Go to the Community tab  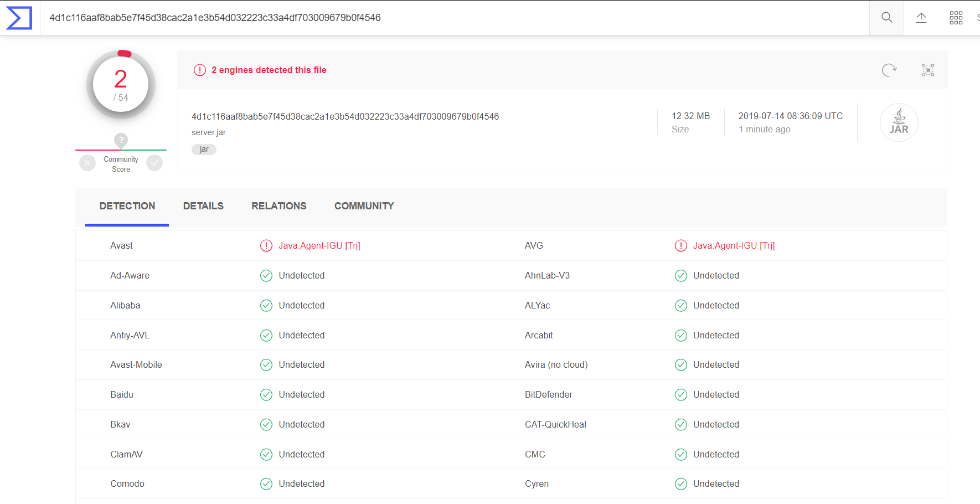(364, 206)
